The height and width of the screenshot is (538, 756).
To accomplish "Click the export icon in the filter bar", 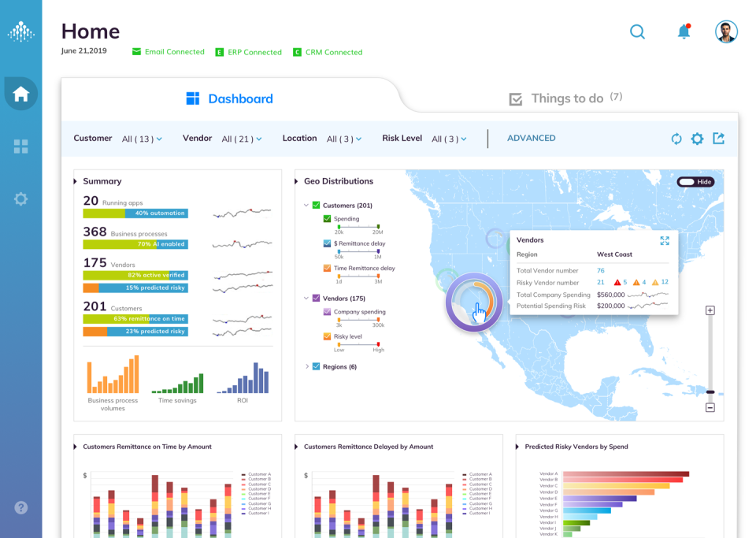I will 718,138.
